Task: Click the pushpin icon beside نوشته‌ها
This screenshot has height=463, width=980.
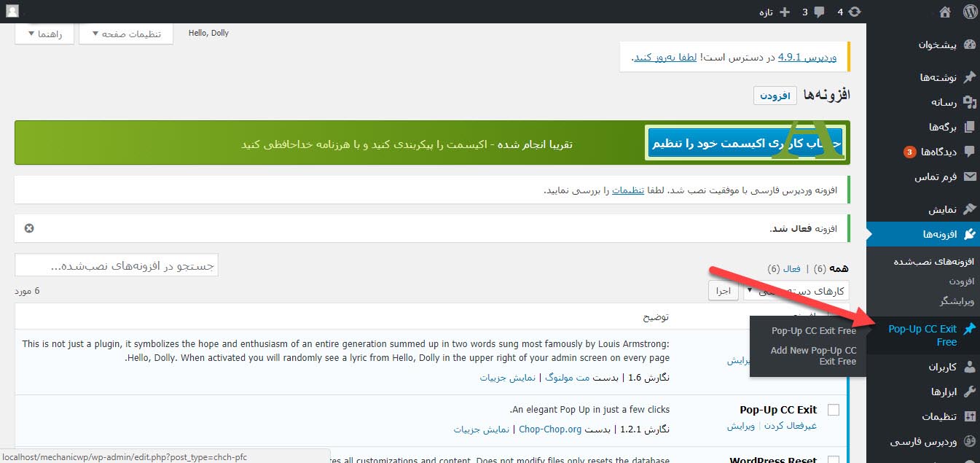Action: point(969,77)
